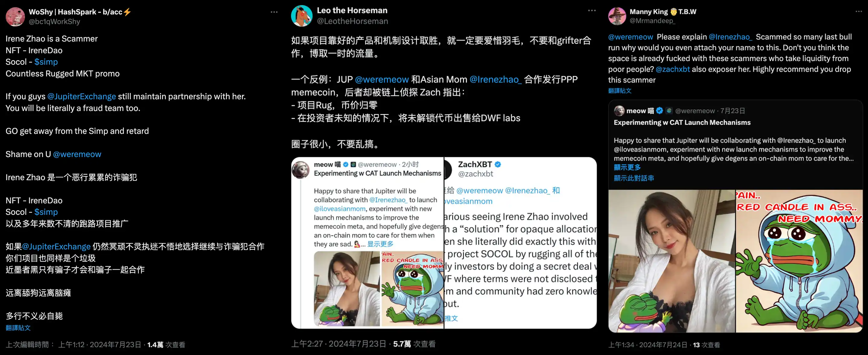Show this conversation thread via 顯示此對話串
Viewport: 868px width, 355px height.
(634, 178)
